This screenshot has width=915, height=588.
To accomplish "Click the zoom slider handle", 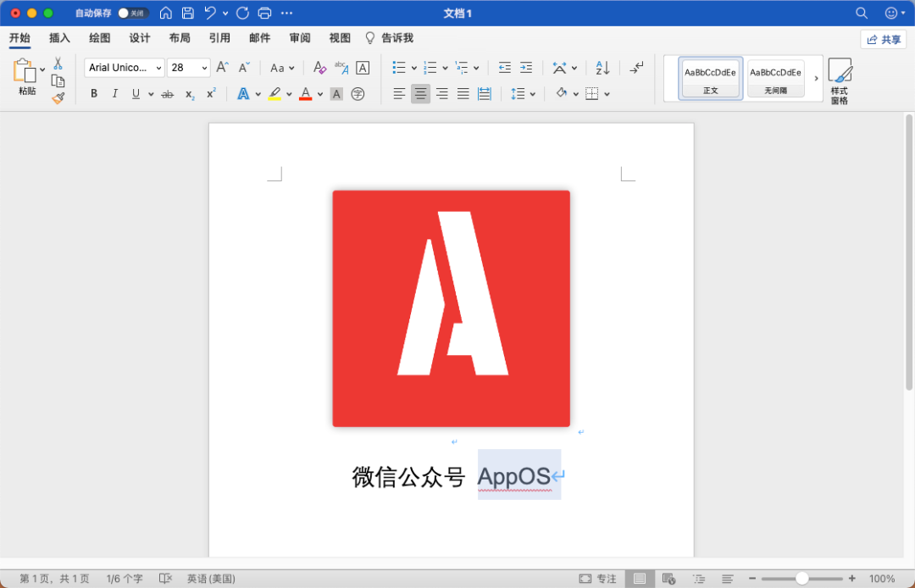I will pyautogui.click(x=801, y=579).
